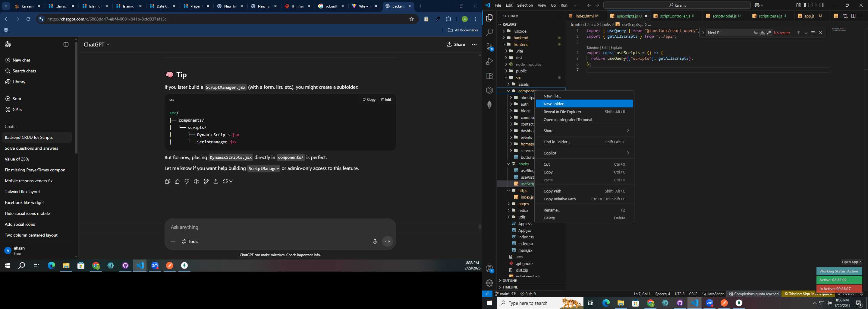Open the Accounts icon in VS Code activity bar
The height and width of the screenshot is (309, 868).
click(489, 269)
